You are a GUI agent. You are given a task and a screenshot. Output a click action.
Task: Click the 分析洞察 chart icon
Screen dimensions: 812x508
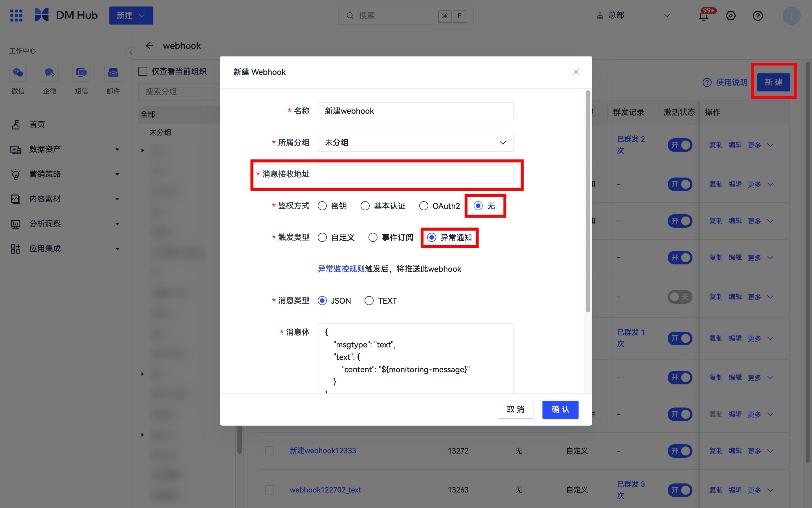(16, 224)
